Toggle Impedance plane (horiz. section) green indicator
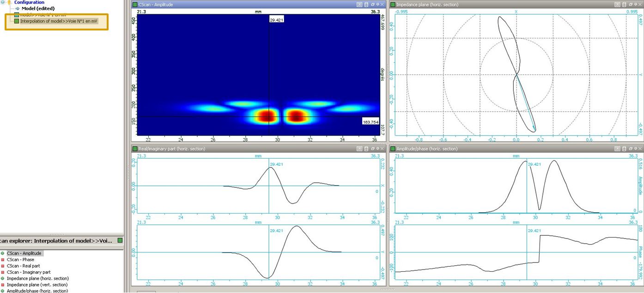 pyautogui.click(x=2, y=278)
